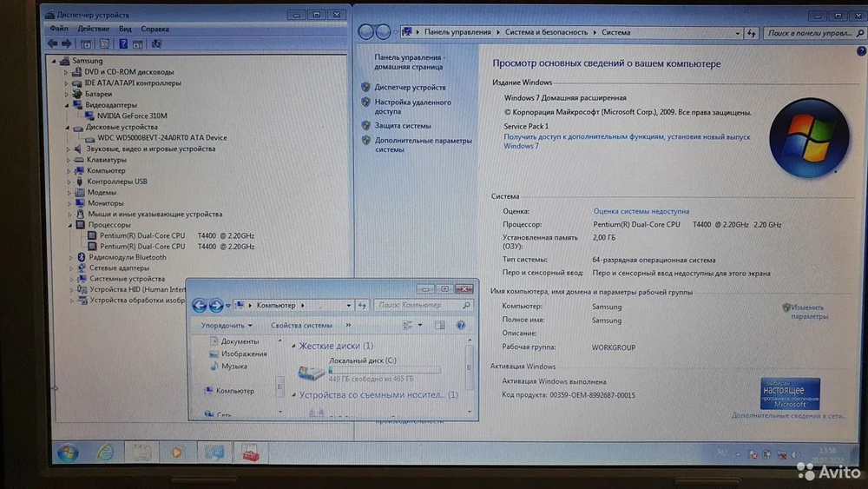Open the Действие menu in Device Manager
868x489 pixels.
(x=93, y=29)
